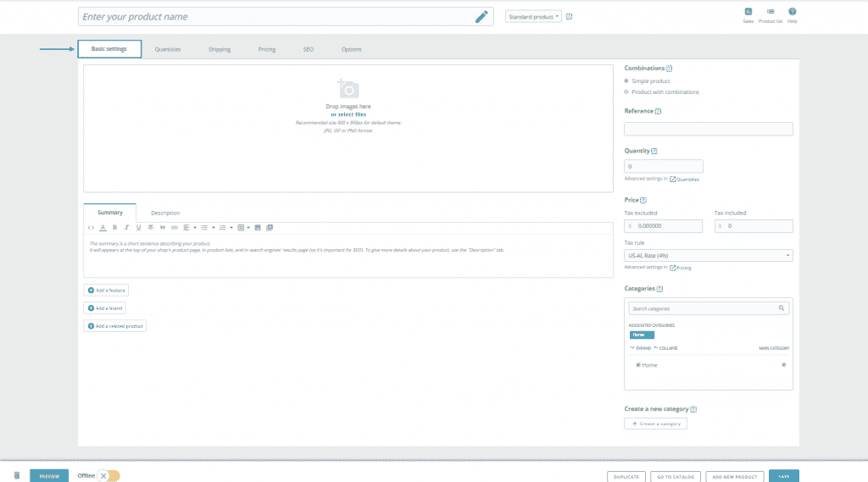Image resolution: width=868 pixels, height=482 pixels.
Task: Click the Duplicate button
Action: (x=626, y=476)
